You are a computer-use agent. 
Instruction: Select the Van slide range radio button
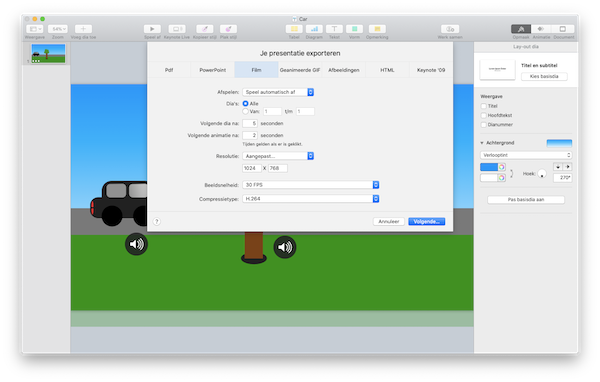tap(245, 111)
